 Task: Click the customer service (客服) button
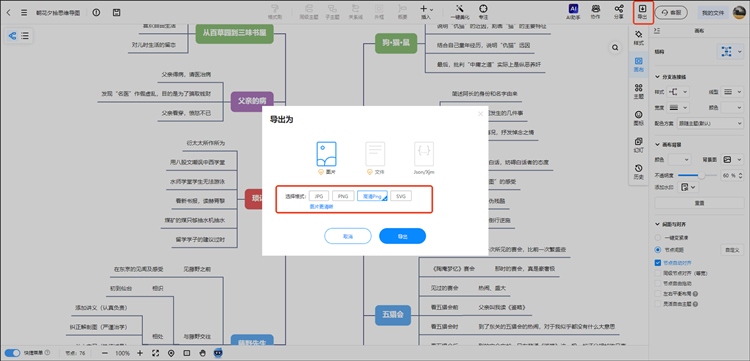671,13
